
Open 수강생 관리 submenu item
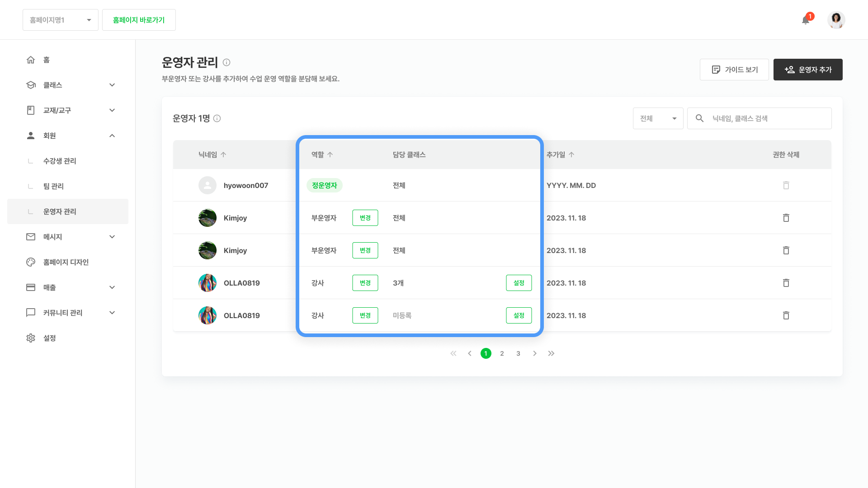(60, 161)
